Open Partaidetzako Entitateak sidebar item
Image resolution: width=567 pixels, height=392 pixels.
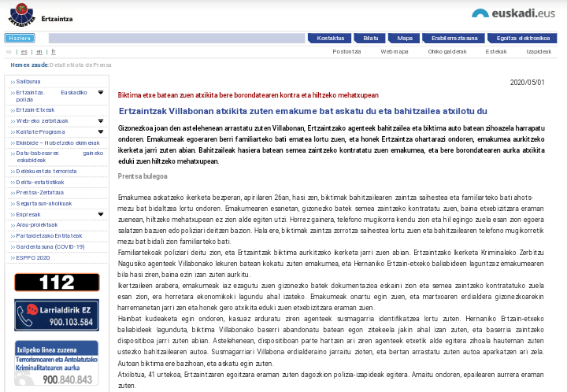[x=49, y=236]
